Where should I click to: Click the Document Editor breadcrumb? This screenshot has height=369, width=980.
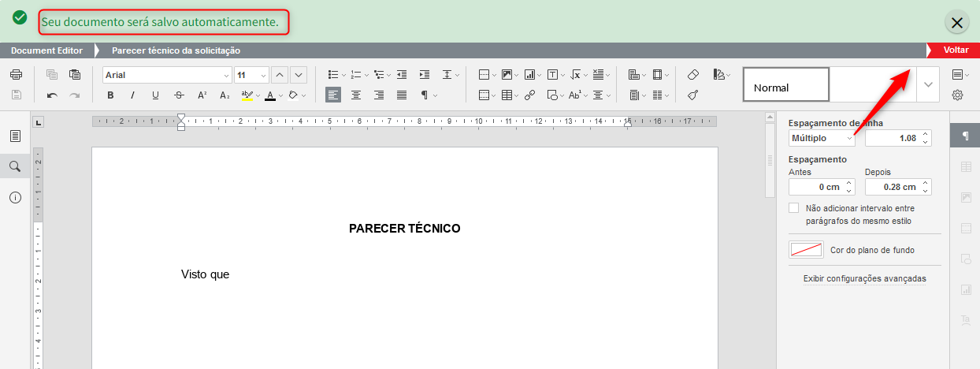click(46, 50)
